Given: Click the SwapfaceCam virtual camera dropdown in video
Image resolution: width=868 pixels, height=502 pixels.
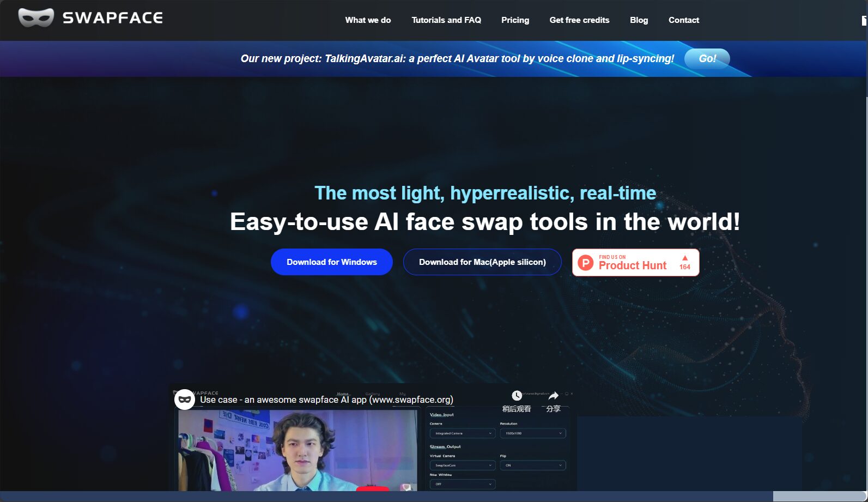Looking at the screenshot, I should coord(463,465).
